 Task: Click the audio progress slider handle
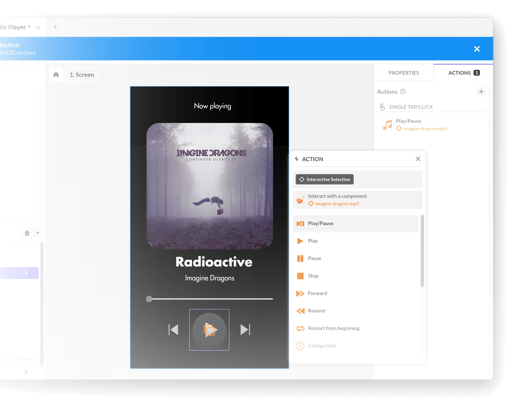coord(149,299)
